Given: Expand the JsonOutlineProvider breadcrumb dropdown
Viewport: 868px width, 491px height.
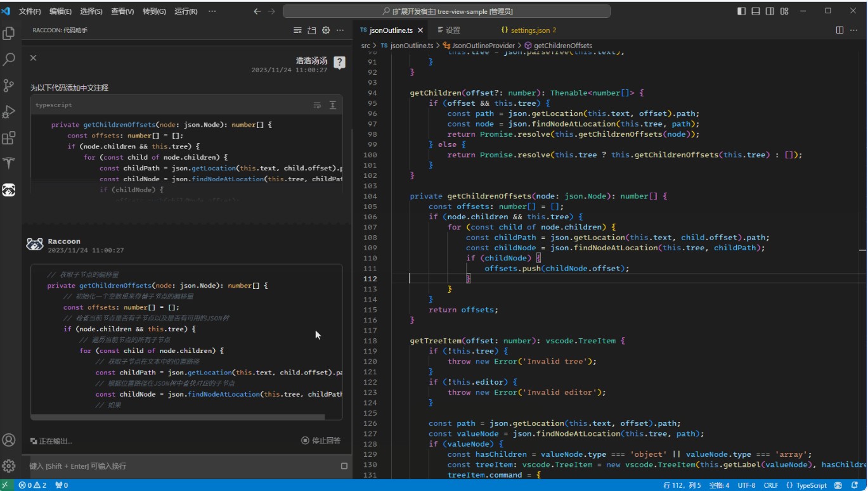Looking at the screenshot, I should point(480,46).
